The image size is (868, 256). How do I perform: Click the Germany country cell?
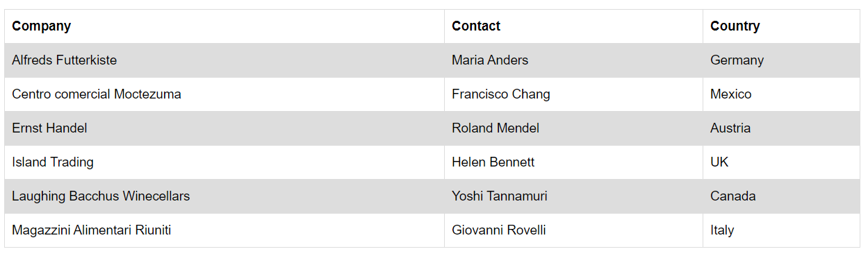point(781,60)
